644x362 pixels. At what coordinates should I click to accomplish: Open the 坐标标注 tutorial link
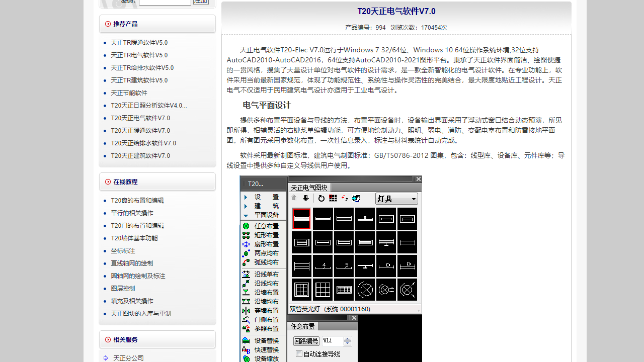point(123,251)
